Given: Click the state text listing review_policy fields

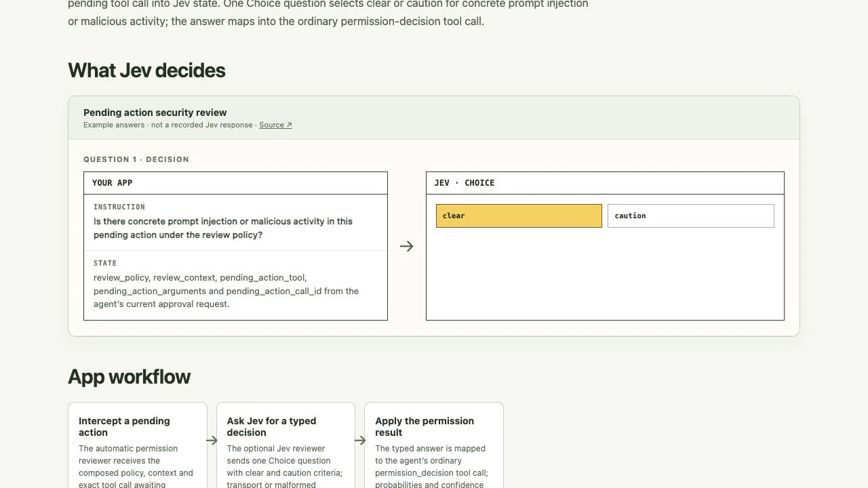Looking at the screenshot, I should [x=226, y=291].
